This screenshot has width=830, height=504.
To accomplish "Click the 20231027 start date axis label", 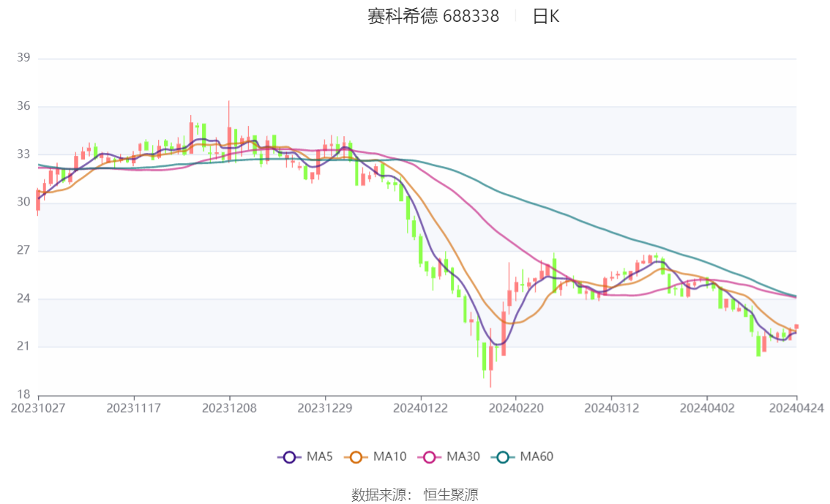I will click(38, 408).
